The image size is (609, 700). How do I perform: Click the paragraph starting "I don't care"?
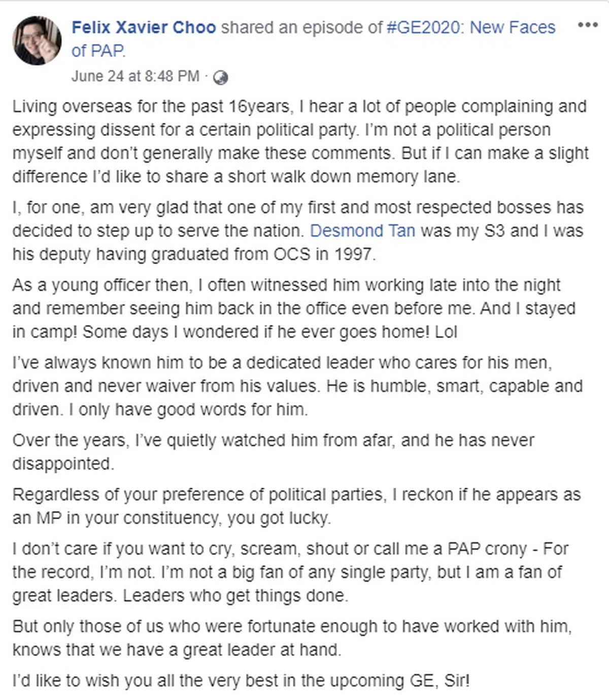(290, 572)
